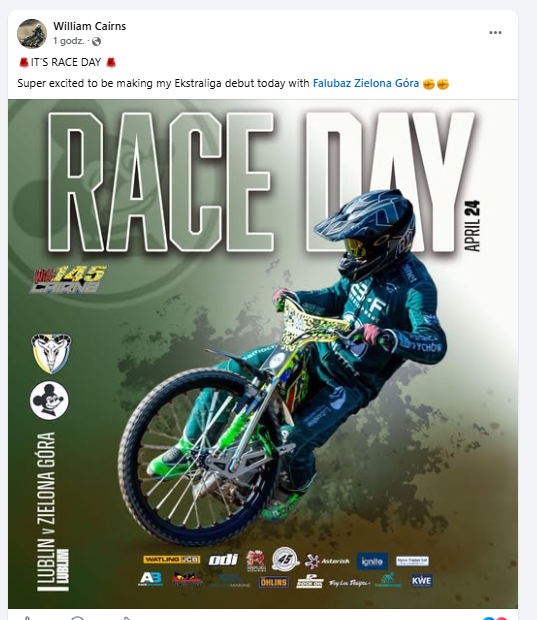Click the Falubaz mouse mascot logo
537x620 pixels.
49,400
